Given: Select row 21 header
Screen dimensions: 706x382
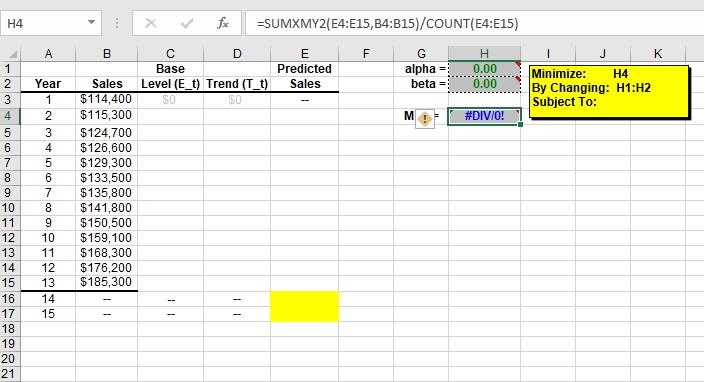Looking at the screenshot, I should click(10, 374).
